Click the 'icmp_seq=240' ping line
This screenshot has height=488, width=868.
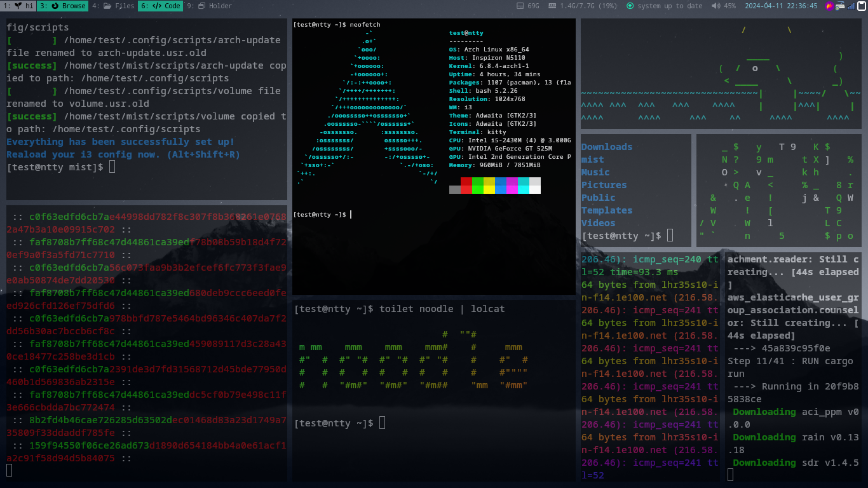(x=650, y=259)
